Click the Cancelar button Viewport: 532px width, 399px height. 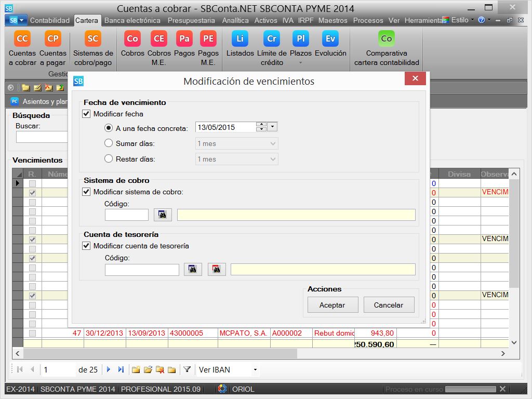click(389, 305)
